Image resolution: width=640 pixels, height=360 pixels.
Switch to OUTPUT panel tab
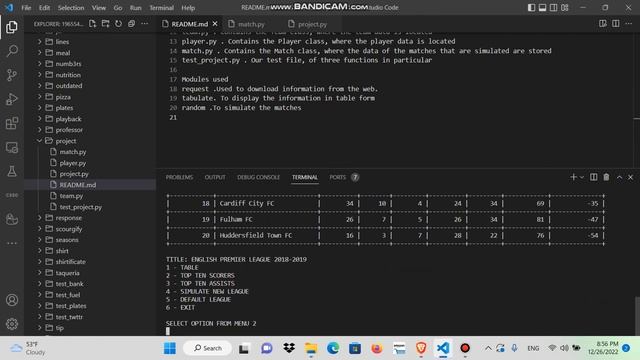[215, 177]
